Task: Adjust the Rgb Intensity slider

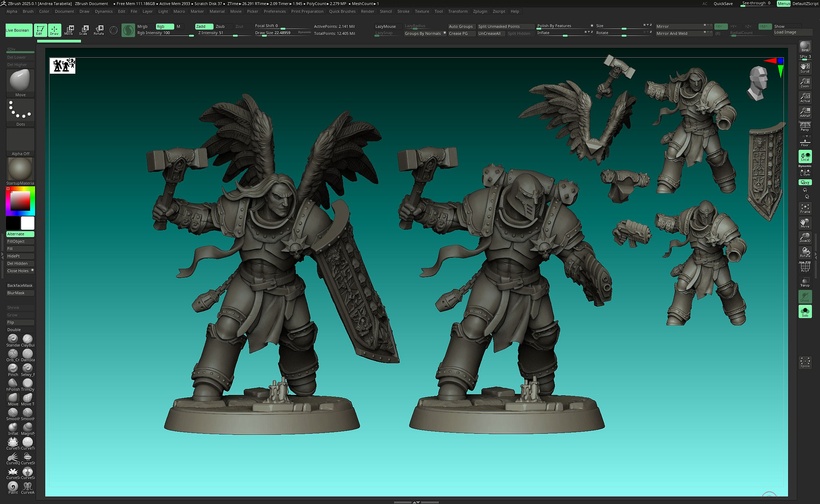Action: coord(165,33)
